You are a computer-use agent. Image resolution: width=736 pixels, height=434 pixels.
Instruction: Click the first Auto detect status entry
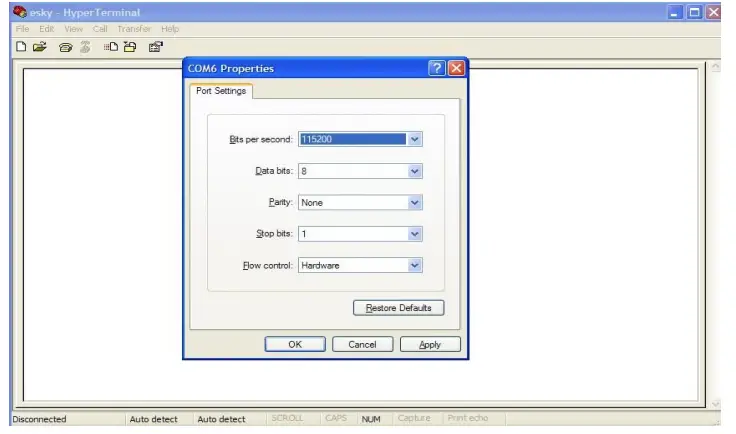(x=153, y=419)
